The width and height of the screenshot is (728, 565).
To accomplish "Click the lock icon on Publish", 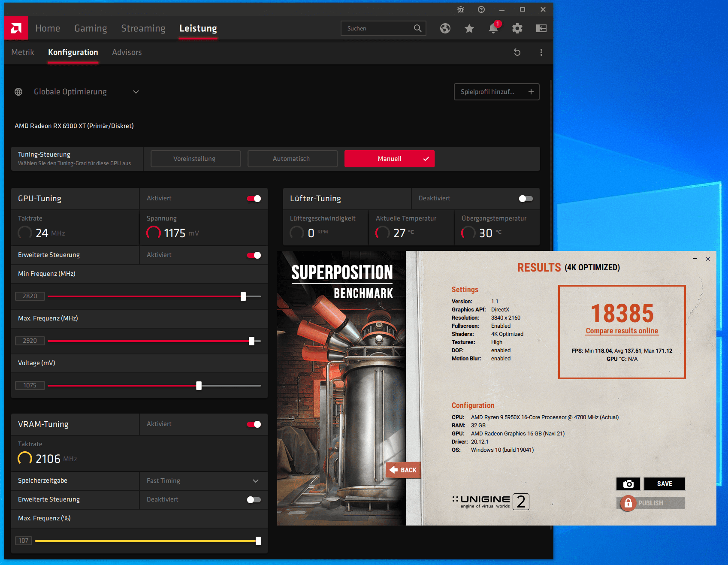I will [628, 503].
